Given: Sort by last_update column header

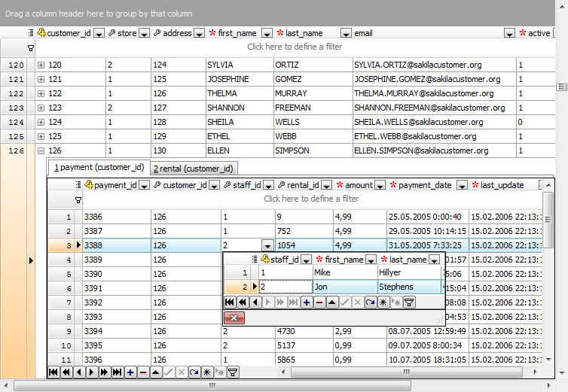Looking at the screenshot, I should point(504,185).
